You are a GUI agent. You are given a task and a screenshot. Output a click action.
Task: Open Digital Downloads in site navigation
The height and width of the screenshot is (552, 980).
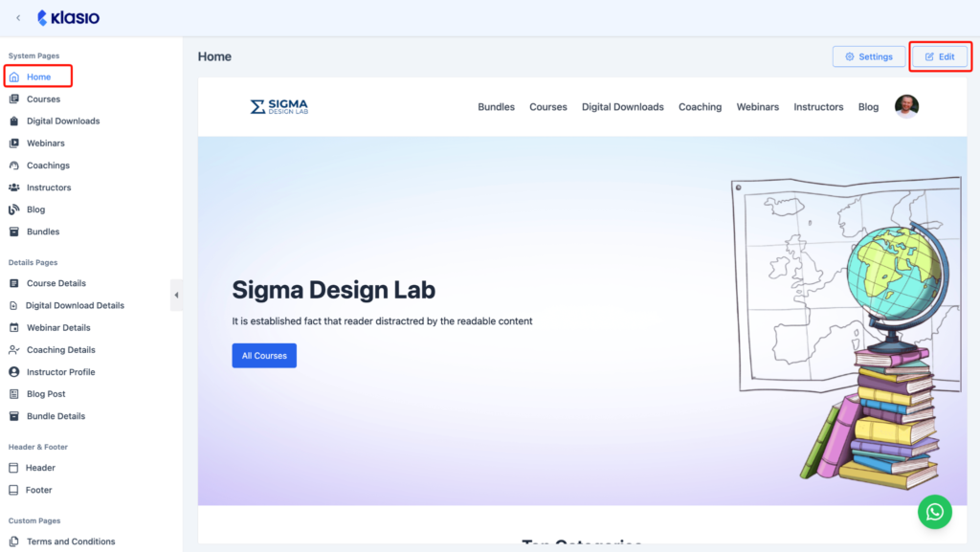[x=622, y=107]
